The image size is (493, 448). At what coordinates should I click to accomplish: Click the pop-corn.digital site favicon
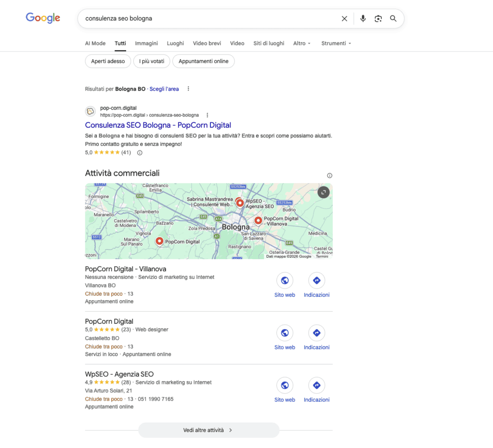click(x=90, y=111)
